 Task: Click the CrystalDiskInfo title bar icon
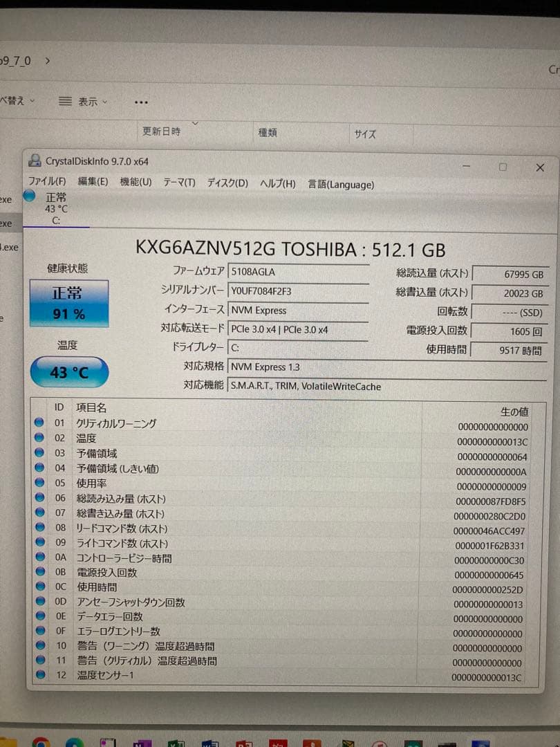click(34, 160)
